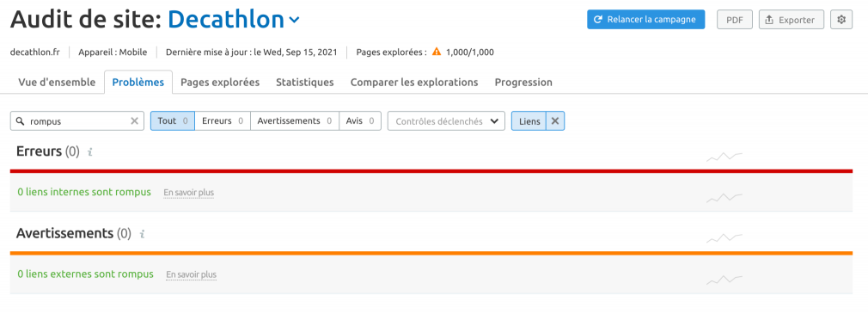The width and height of the screenshot is (868, 314).
Task: Focus the search field containing rompus
Action: click(77, 121)
